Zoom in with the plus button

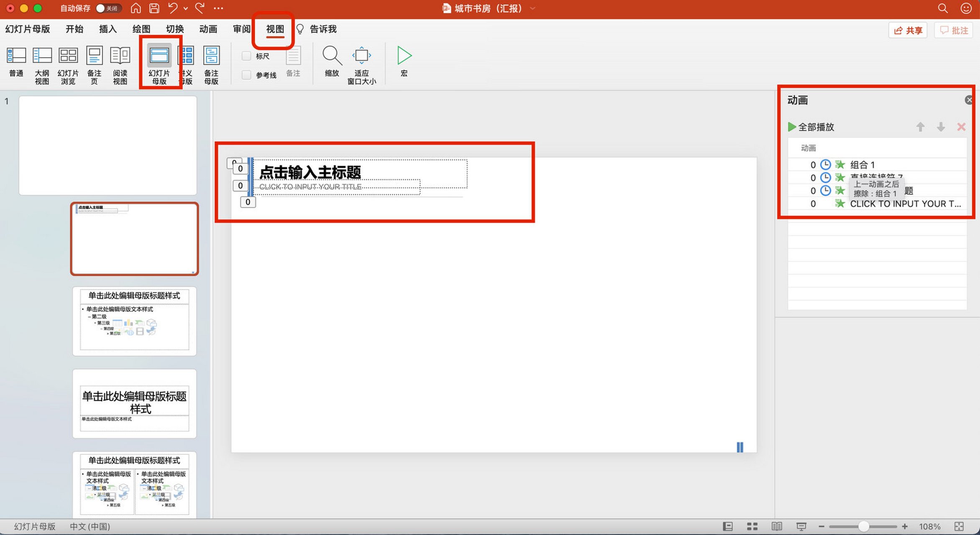(x=905, y=526)
